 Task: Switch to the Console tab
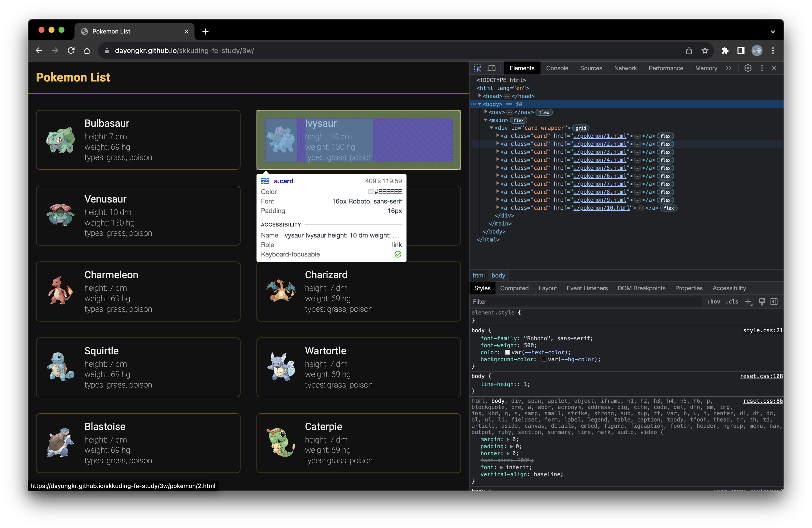(x=557, y=68)
